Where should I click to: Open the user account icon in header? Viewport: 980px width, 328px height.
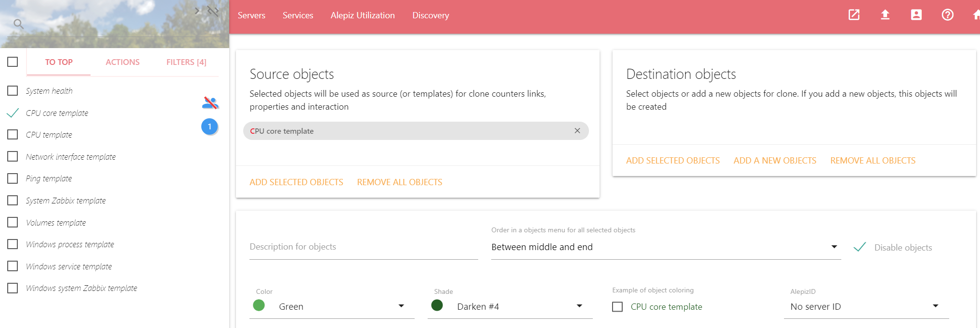(916, 15)
